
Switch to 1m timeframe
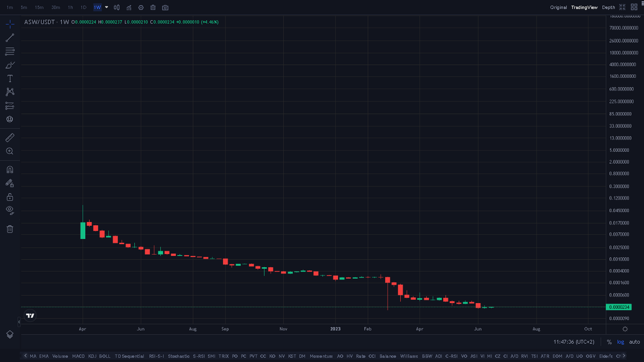tap(10, 8)
